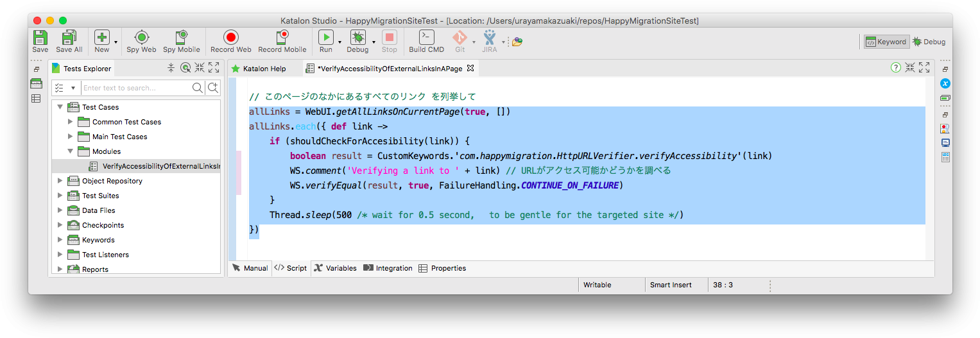
Task: Minimize the Tests Explorer panel
Action: point(200,68)
